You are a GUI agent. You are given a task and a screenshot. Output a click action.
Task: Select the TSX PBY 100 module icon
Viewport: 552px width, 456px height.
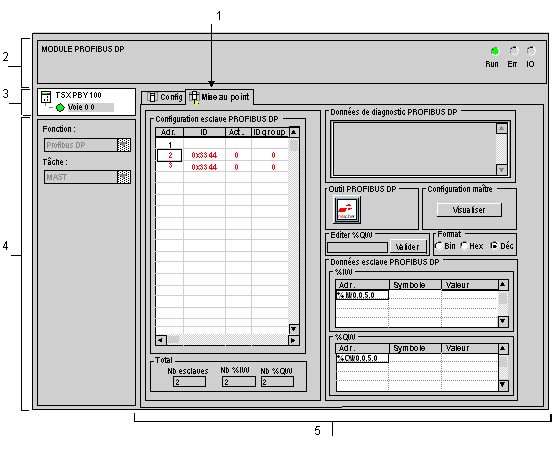point(46,96)
